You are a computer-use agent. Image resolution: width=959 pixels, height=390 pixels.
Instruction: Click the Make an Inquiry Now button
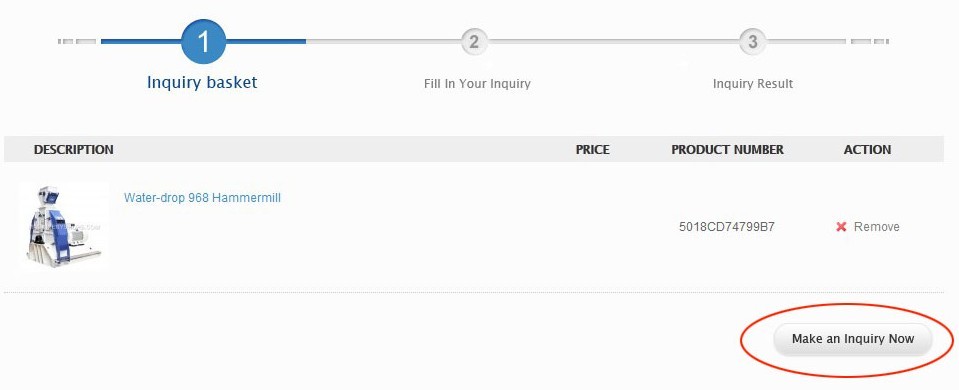click(853, 339)
